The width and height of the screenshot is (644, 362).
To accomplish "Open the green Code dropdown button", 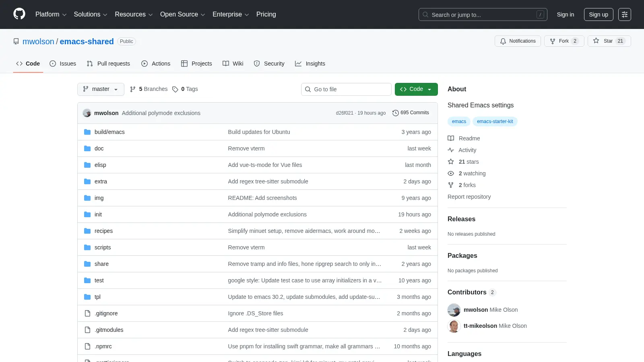I will [416, 89].
